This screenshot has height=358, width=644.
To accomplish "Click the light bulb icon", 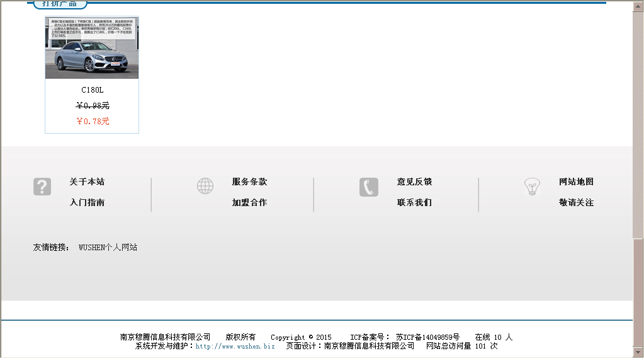I will [x=532, y=187].
